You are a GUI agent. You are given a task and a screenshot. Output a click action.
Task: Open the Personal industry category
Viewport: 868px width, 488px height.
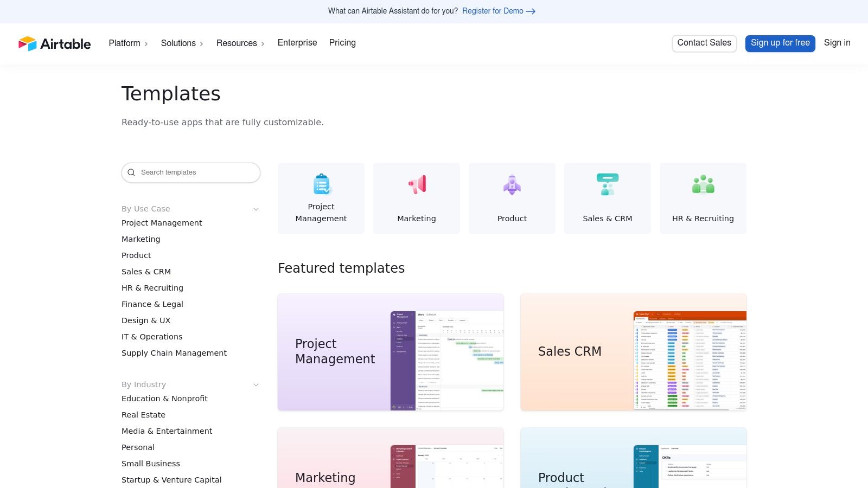pos(138,447)
